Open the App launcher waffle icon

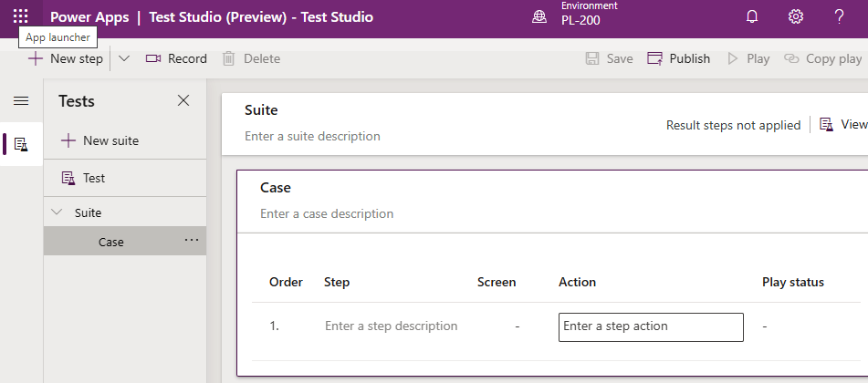[20, 16]
